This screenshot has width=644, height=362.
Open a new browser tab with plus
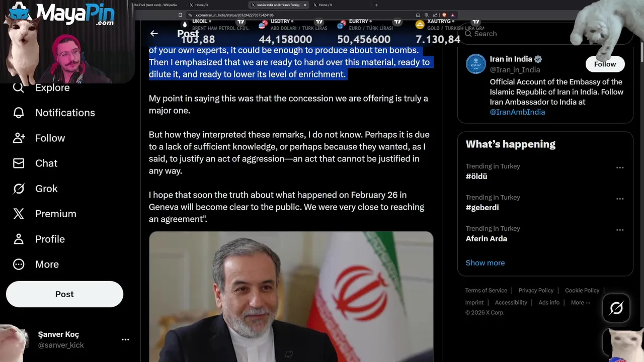click(x=376, y=5)
